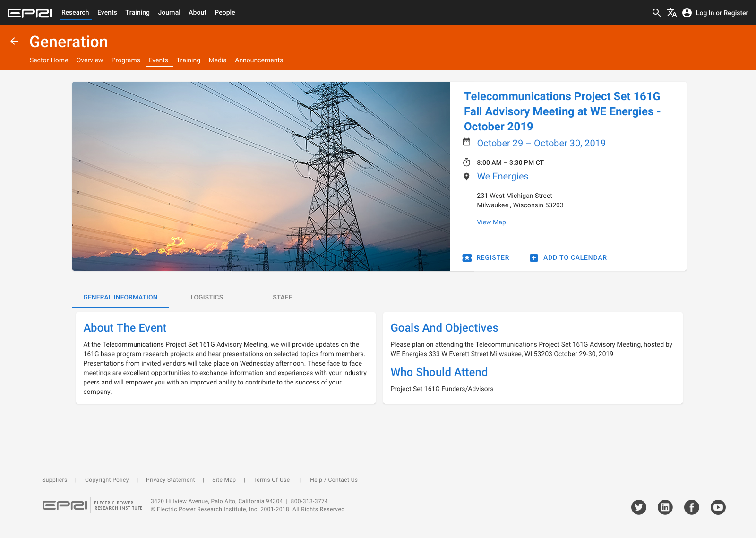Click the location pin icon

pos(466,177)
